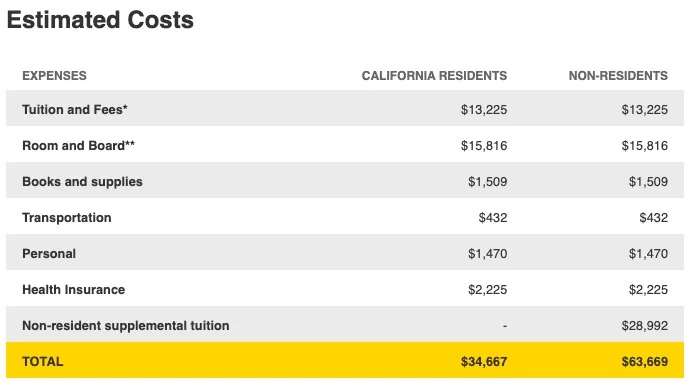Screen dimensions: 688x381
Task: Select California residents $13,225 tuition value
Action: [x=484, y=109]
